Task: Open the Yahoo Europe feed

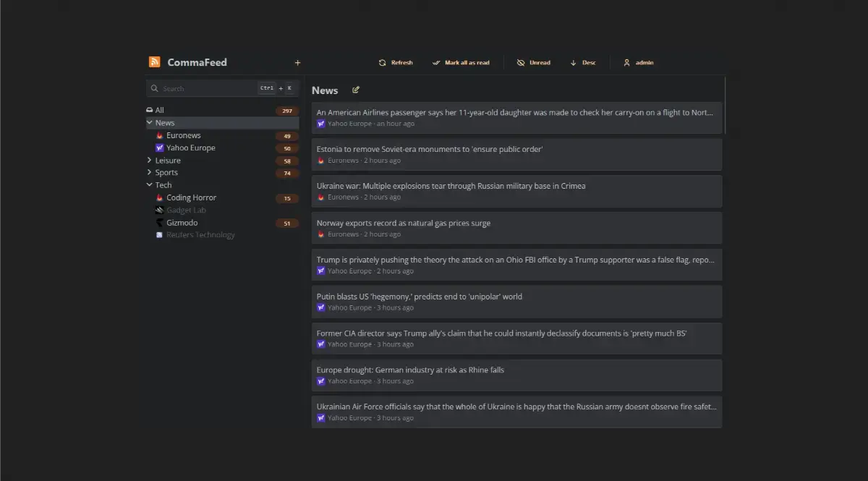Action: point(190,148)
